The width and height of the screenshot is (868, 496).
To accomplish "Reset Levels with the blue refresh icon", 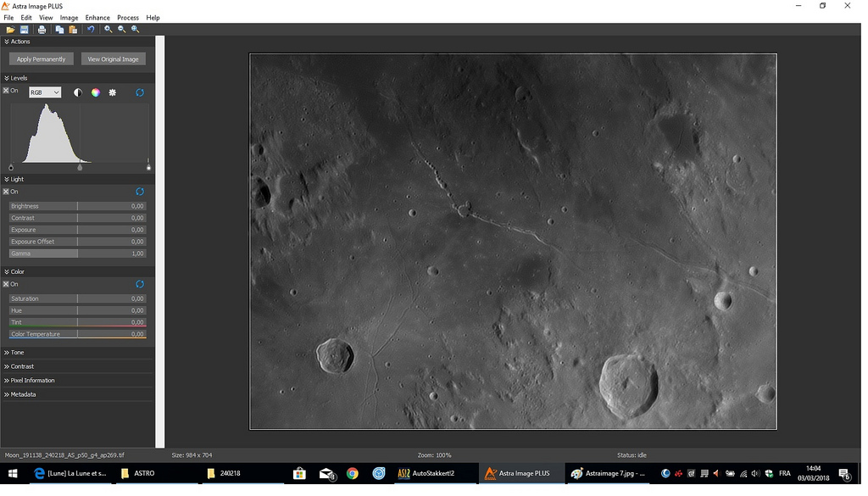I will 140,92.
